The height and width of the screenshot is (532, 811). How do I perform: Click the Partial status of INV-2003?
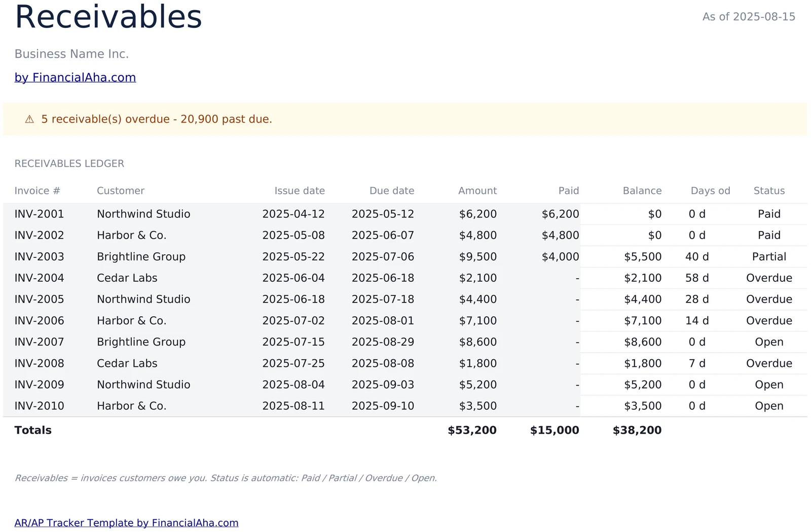769,256
